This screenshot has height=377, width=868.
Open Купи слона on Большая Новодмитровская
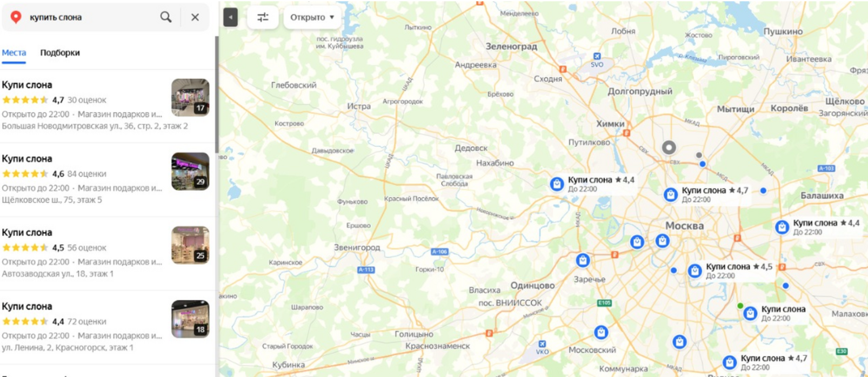click(107, 106)
